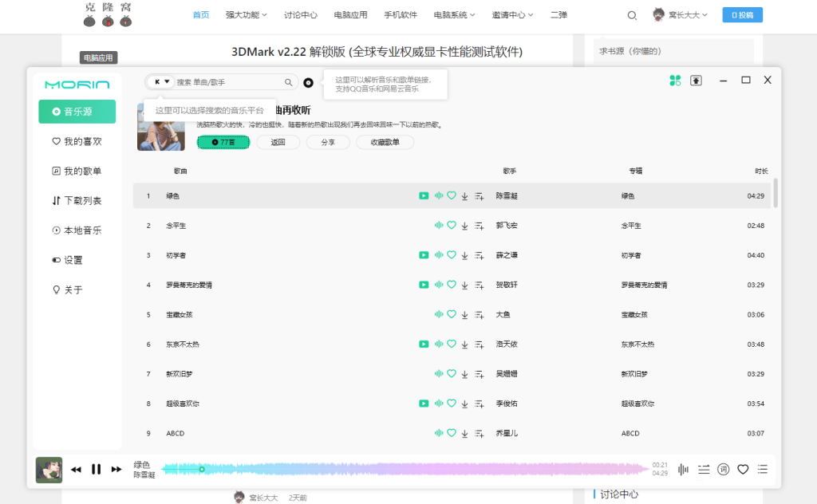Image resolution: width=817 pixels, height=504 pixels.
Task: Download the song 新欢旧梦
Action: tap(464, 374)
